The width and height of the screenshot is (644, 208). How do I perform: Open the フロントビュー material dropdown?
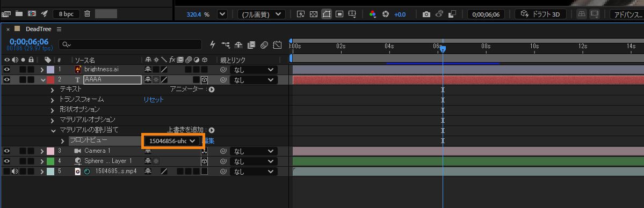click(x=172, y=141)
